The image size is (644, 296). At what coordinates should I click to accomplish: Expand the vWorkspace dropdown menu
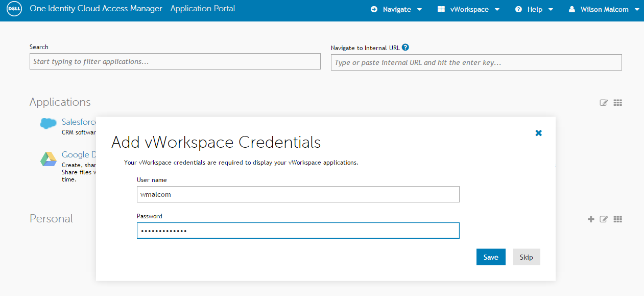pyautogui.click(x=468, y=9)
